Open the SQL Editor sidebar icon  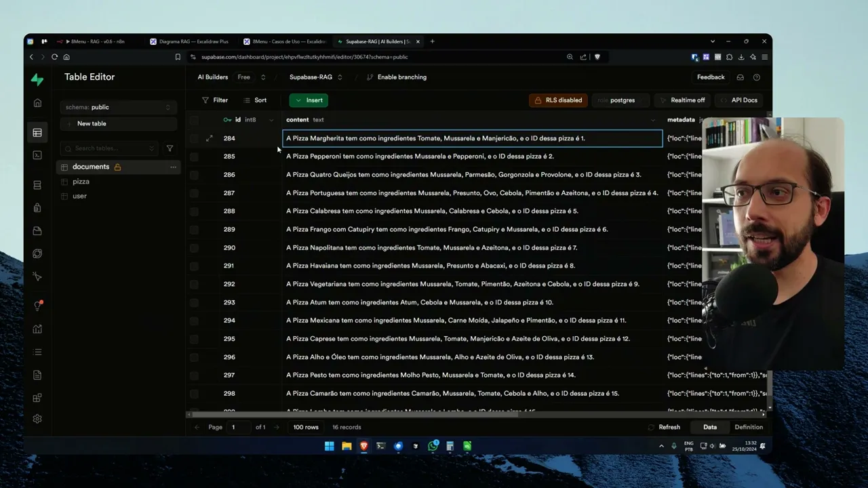coord(37,155)
